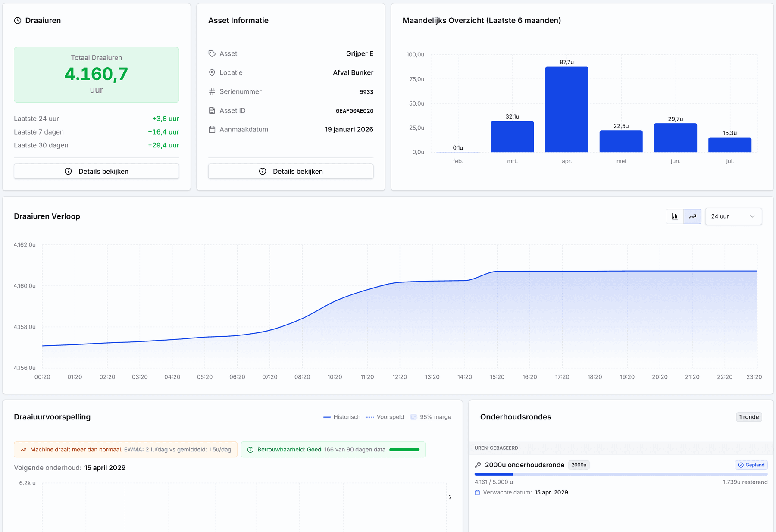This screenshot has width=776, height=532.
Task: Click the document icon beside Asset ID
Action: point(212,111)
